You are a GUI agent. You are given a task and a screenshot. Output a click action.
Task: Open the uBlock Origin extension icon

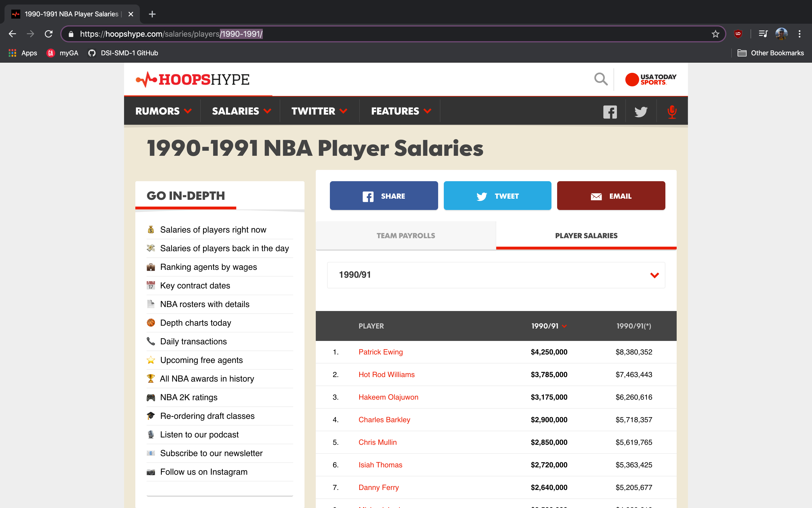[x=738, y=34]
